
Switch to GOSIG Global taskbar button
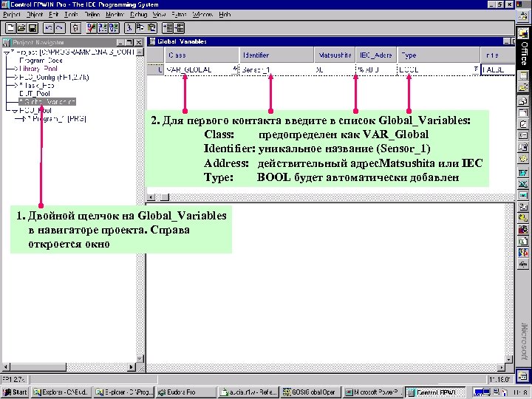(x=310, y=392)
